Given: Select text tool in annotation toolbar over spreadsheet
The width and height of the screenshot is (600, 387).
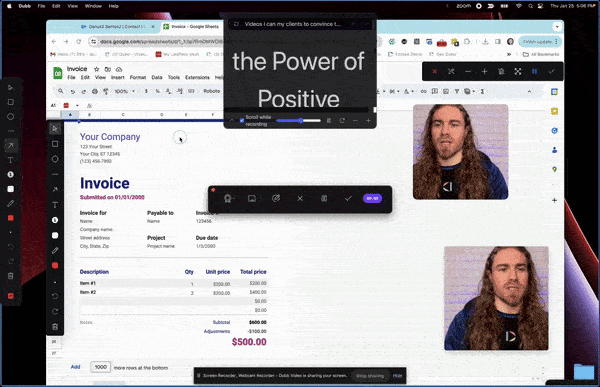Looking at the screenshot, I should 55,205.
